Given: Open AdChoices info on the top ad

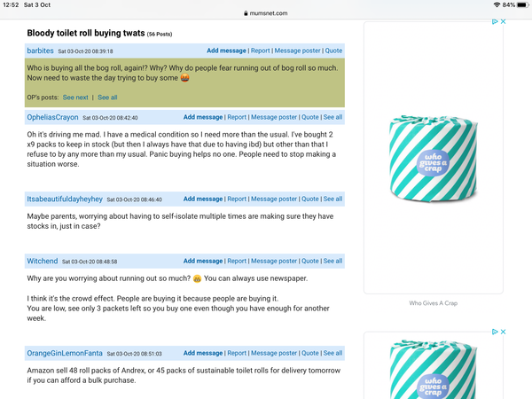Looking at the screenshot, I should (495, 21).
